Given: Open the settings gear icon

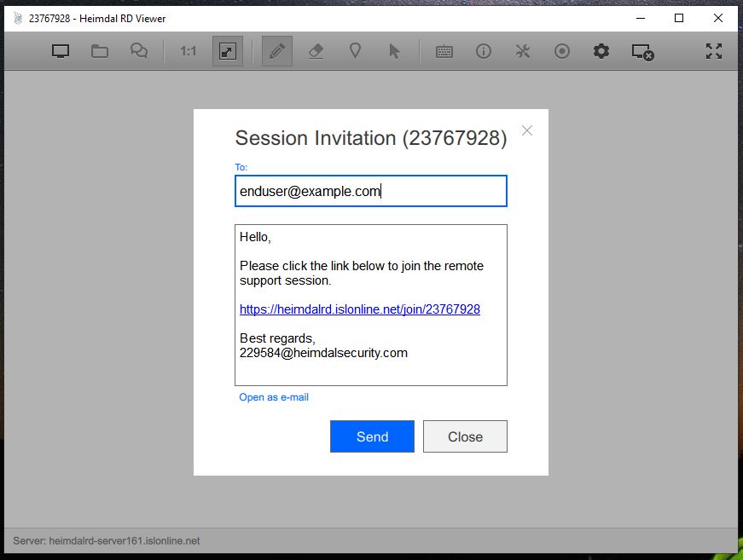Looking at the screenshot, I should (x=601, y=51).
